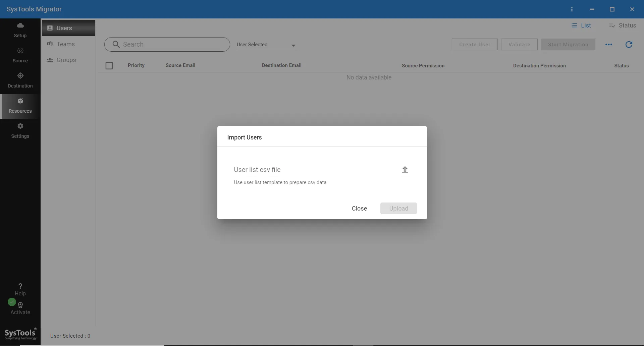This screenshot has height=346, width=644.
Task: Click the green check status indicator
Action: coord(12,302)
